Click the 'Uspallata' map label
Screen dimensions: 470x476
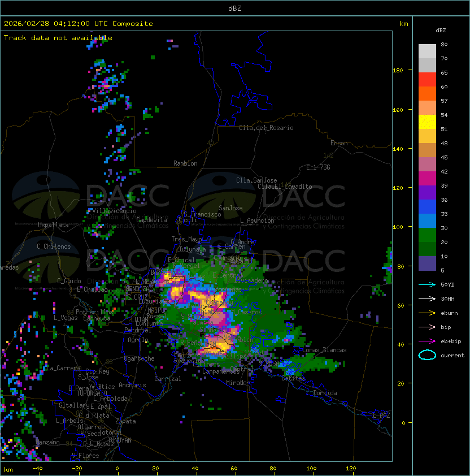(x=53, y=225)
